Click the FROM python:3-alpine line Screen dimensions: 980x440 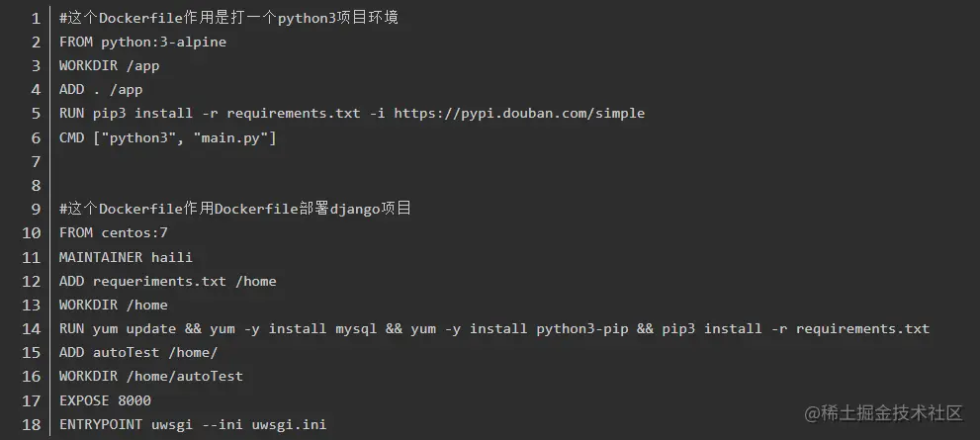click(x=142, y=42)
